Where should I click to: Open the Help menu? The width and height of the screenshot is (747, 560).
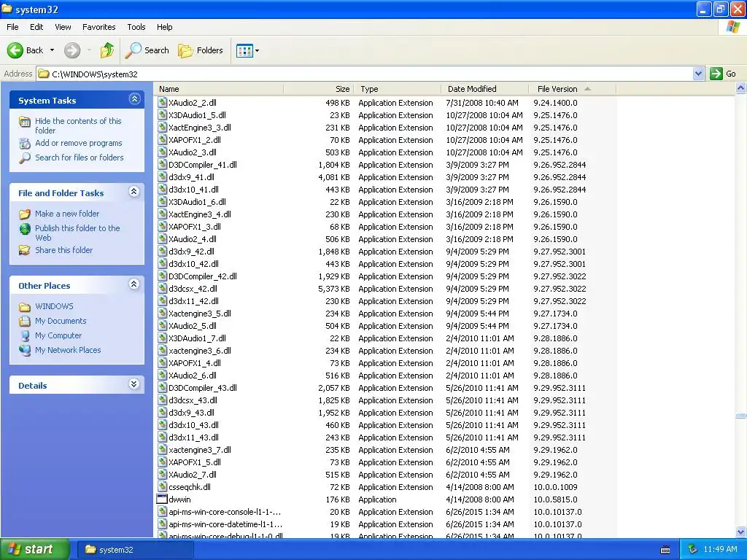tap(164, 27)
